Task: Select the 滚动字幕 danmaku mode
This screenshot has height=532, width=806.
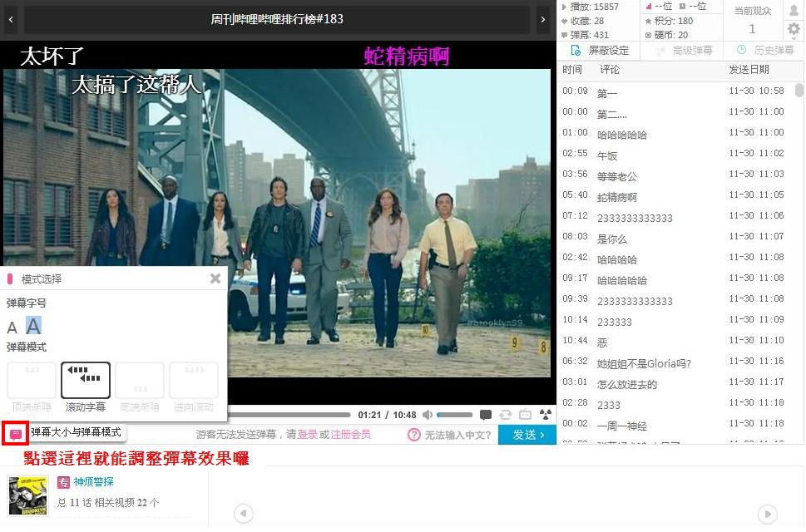Action: coord(86,387)
